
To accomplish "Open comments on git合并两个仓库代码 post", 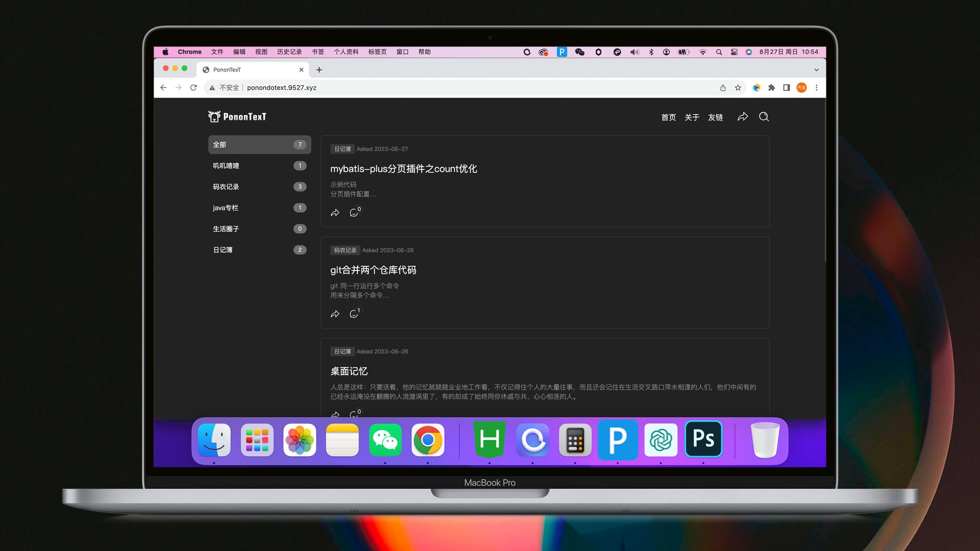I will 355,313.
